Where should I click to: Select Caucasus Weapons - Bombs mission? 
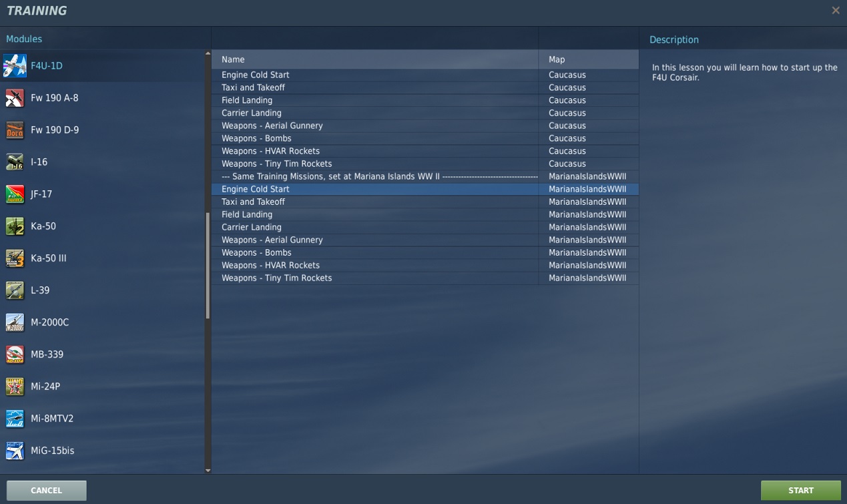(x=256, y=138)
